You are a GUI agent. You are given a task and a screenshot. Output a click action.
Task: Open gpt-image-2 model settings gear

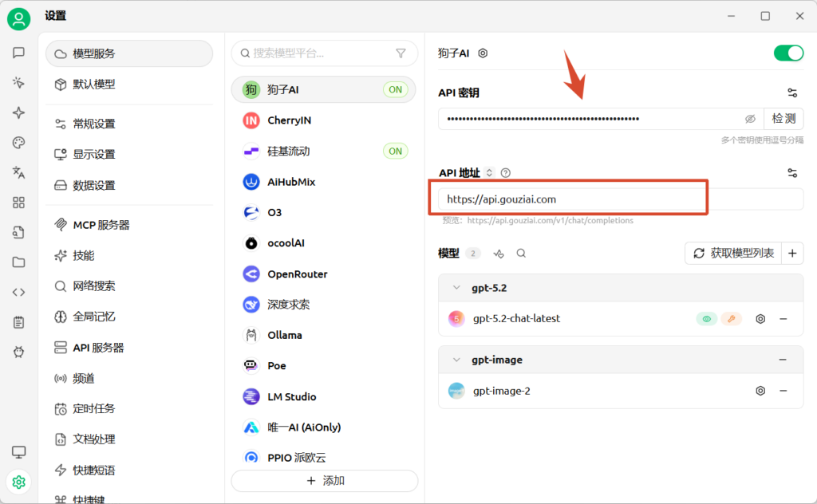[x=760, y=391]
